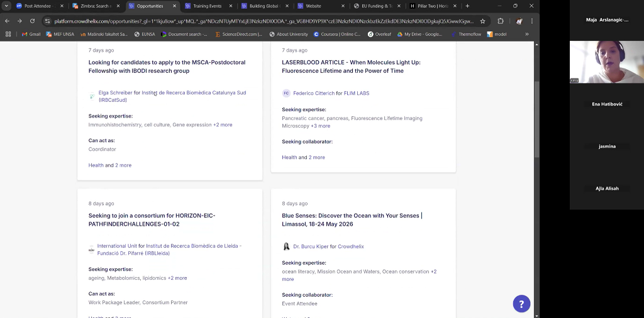Expand '+3 more' expertise in LASERBLOOD card
Image resolution: width=644 pixels, height=318 pixels.
320,126
